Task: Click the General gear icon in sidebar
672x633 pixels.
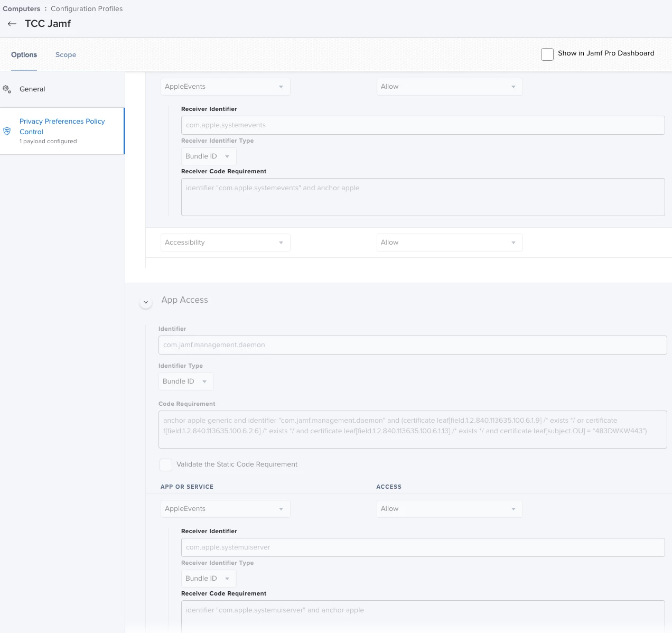Action: tap(7, 89)
